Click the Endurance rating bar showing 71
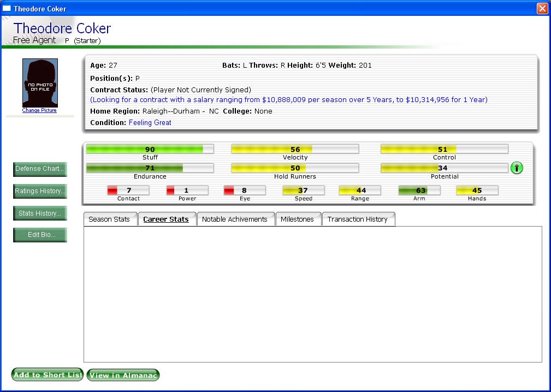 (x=150, y=168)
